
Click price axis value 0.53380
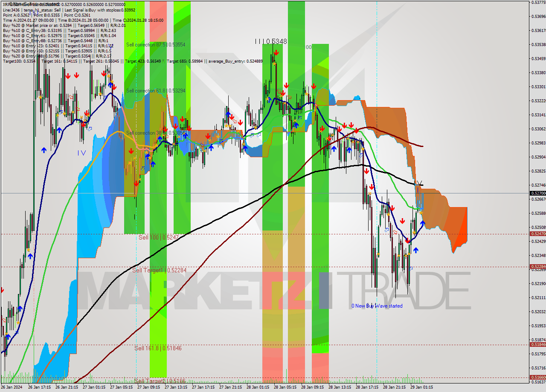coord(538,72)
